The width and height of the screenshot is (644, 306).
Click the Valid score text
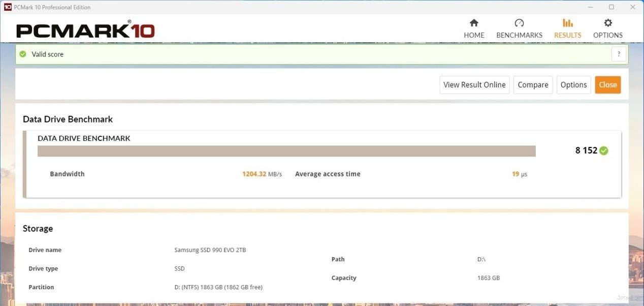48,54
